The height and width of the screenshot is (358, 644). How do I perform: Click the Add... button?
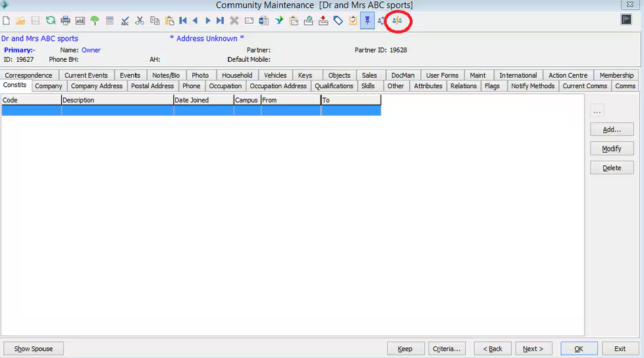tap(612, 130)
